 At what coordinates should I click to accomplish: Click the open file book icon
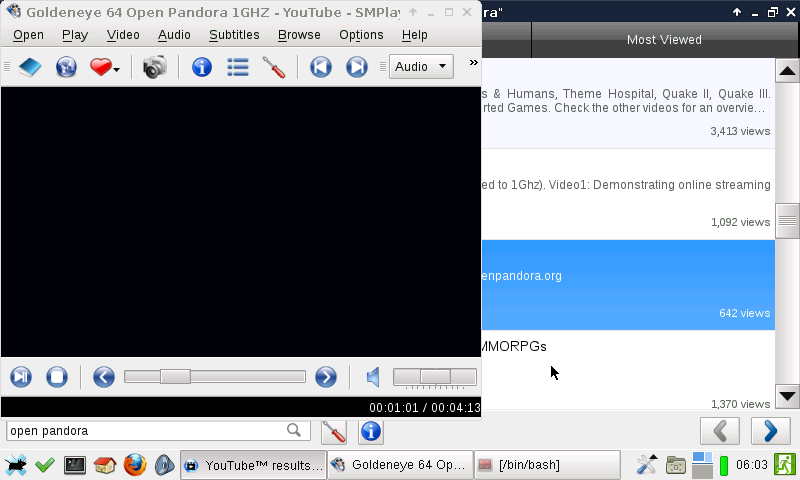(30, 67)
